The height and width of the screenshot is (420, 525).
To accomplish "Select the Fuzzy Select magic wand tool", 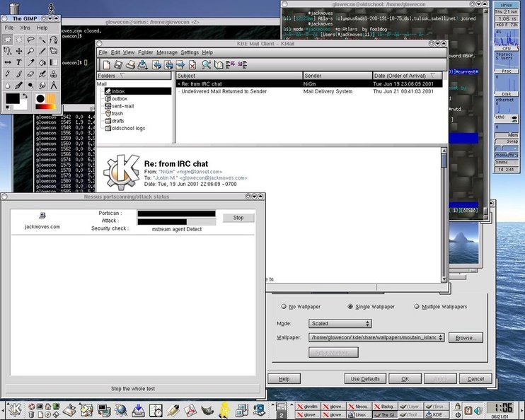I will 42,40.
